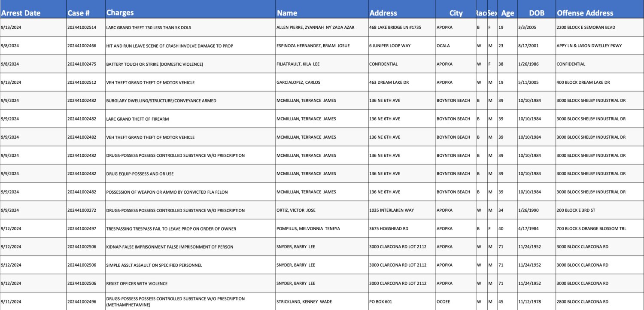
Task: Click offense address 400 BLOCK DREAM LAKE DR
Action: coord(600,82)
